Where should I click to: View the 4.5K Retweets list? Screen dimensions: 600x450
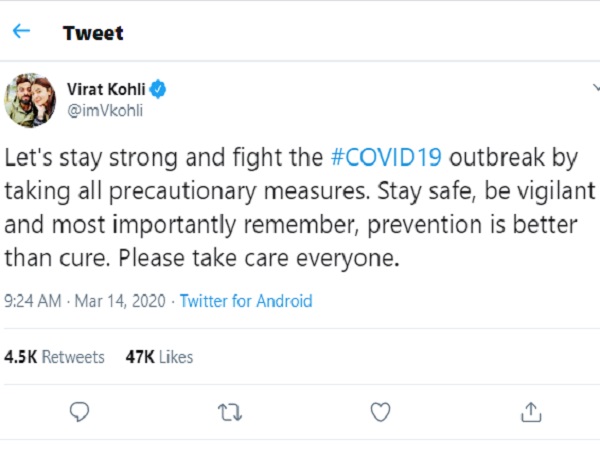[x=55, y=357]
